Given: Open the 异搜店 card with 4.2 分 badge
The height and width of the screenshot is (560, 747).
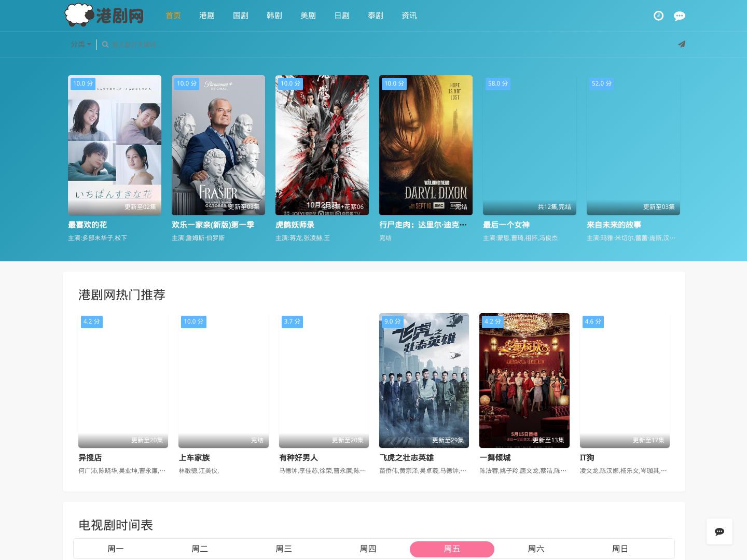Looking at the screenshot, I should click(x=123, y=381).
